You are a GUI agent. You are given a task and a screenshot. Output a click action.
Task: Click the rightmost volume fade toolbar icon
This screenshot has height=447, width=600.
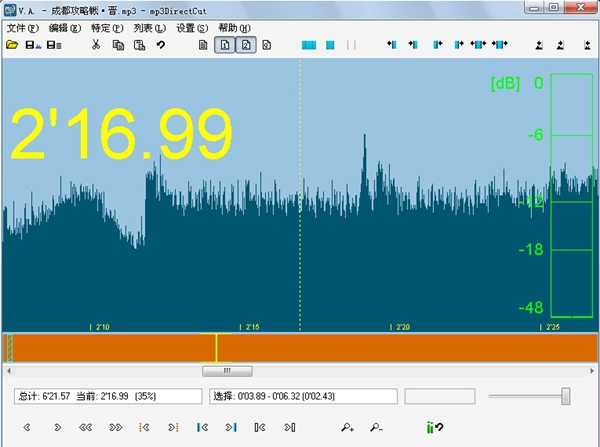tap(587, 45)
